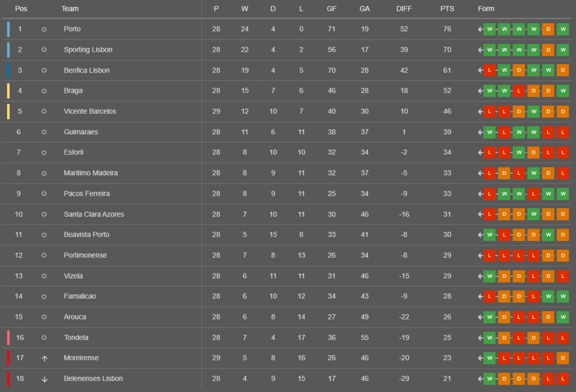Click Braga's red L form badge
This screenshot has width=576, height=392.
(x=519, y=90)
